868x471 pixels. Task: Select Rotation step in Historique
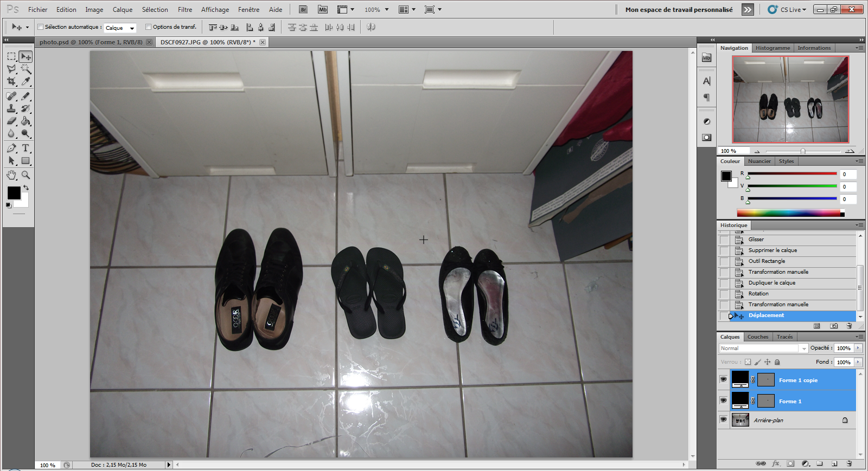758,294
